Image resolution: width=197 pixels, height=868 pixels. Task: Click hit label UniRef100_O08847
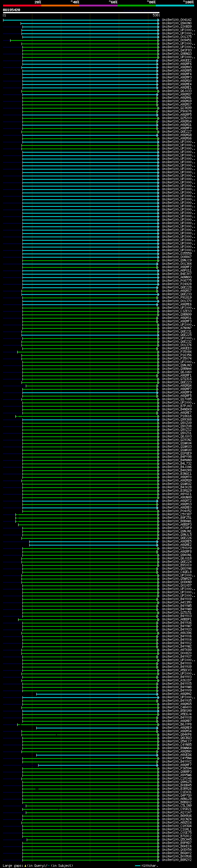tap(177, 257)
